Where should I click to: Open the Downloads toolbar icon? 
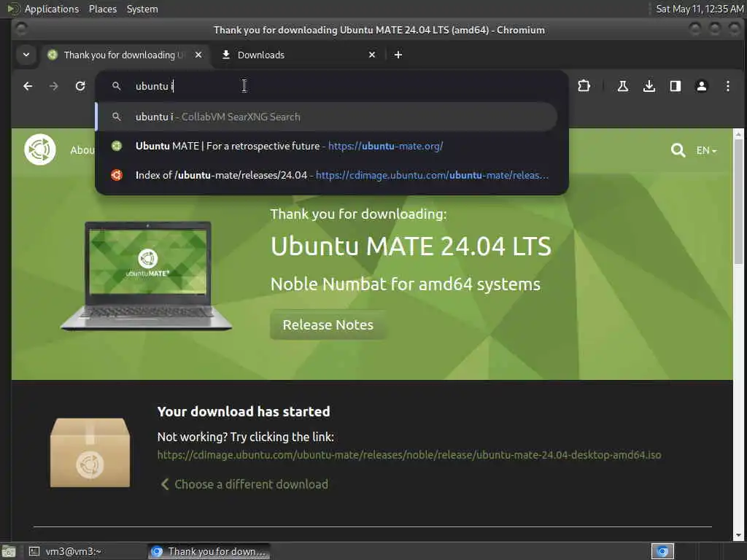click(x=649, y=86)
